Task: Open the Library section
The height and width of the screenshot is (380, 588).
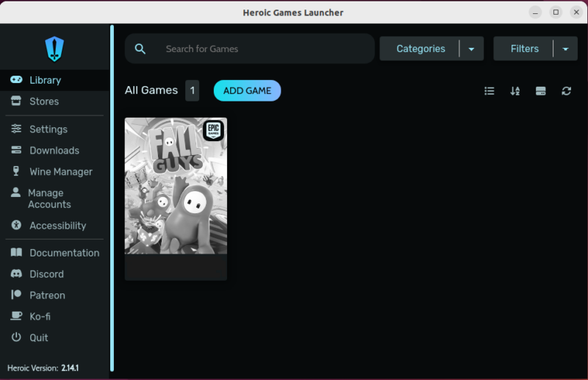Action: point(54,80)
